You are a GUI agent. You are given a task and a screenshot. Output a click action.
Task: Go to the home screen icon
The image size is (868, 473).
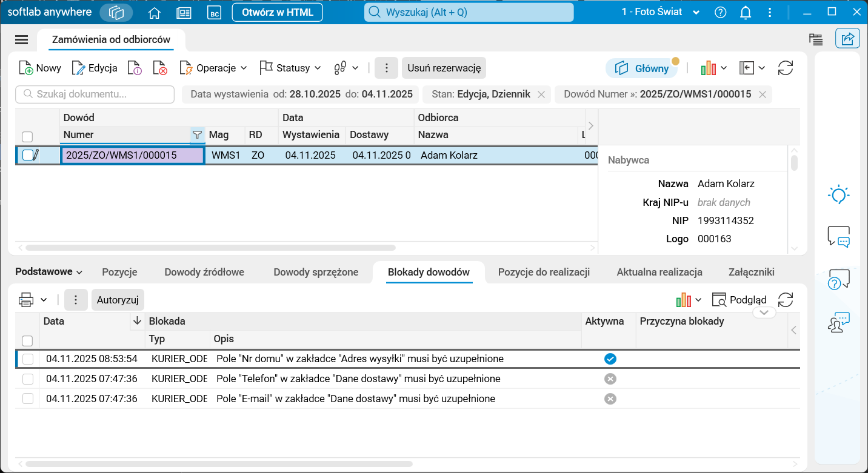[x=155, y=12]
